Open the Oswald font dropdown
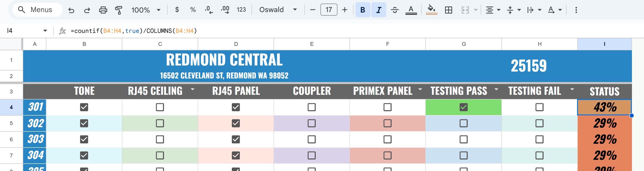Image resolution: width=644 pixels, height=171 pixels. tap(278, 10)
